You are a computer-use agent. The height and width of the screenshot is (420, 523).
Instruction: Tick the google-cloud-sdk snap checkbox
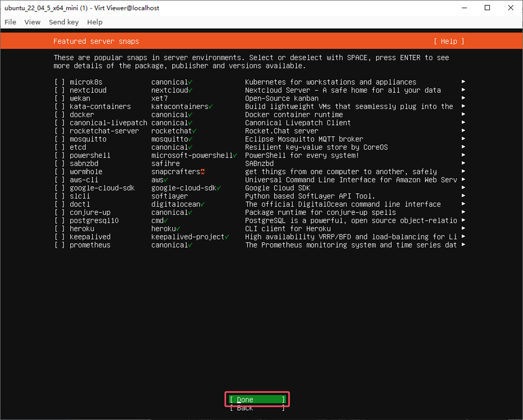(59, 188)
